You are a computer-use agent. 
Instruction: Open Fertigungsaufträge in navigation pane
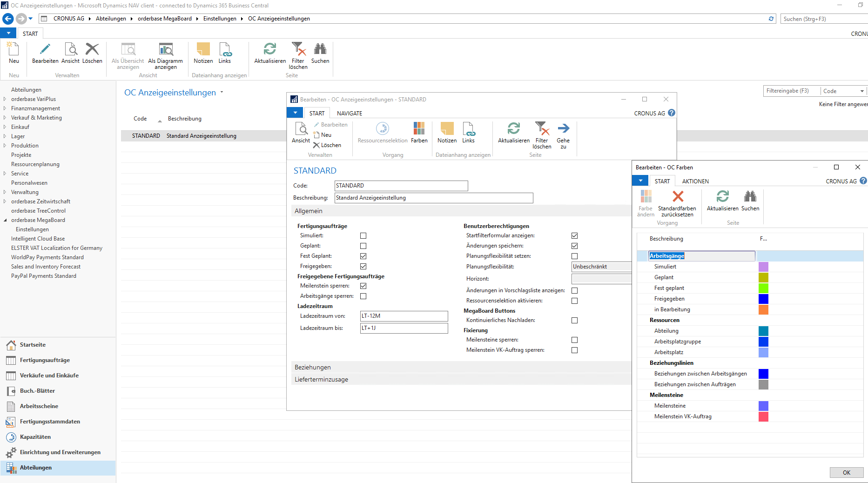coord(45,360)
